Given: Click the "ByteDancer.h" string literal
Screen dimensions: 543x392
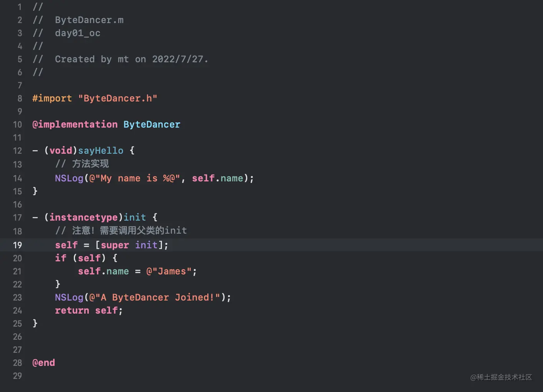Looking at the screenshot, I should coord(118,98).
